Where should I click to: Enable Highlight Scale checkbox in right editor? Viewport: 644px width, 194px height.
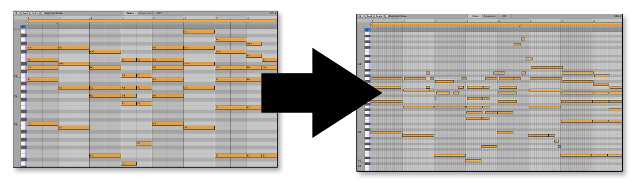(x=387, y=16)
